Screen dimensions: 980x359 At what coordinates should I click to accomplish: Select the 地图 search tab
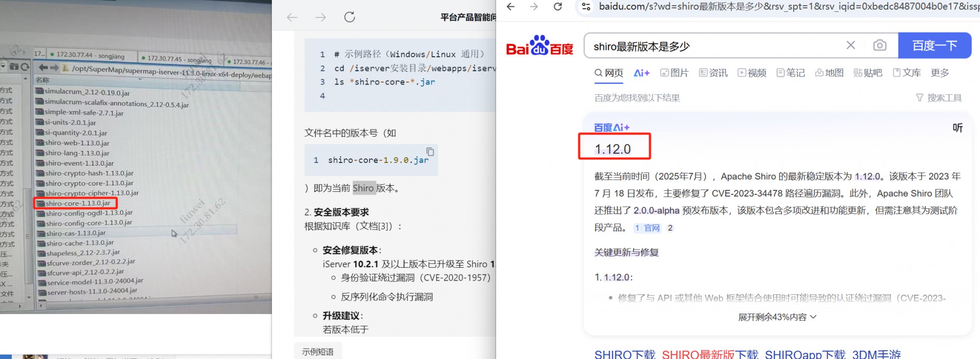tap(829, 73)
